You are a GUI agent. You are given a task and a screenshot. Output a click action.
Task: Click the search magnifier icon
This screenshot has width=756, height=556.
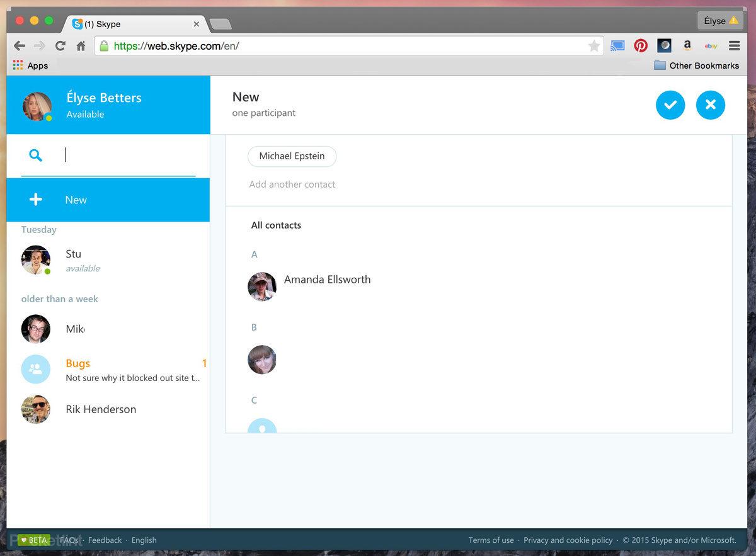tap(36, 156)
